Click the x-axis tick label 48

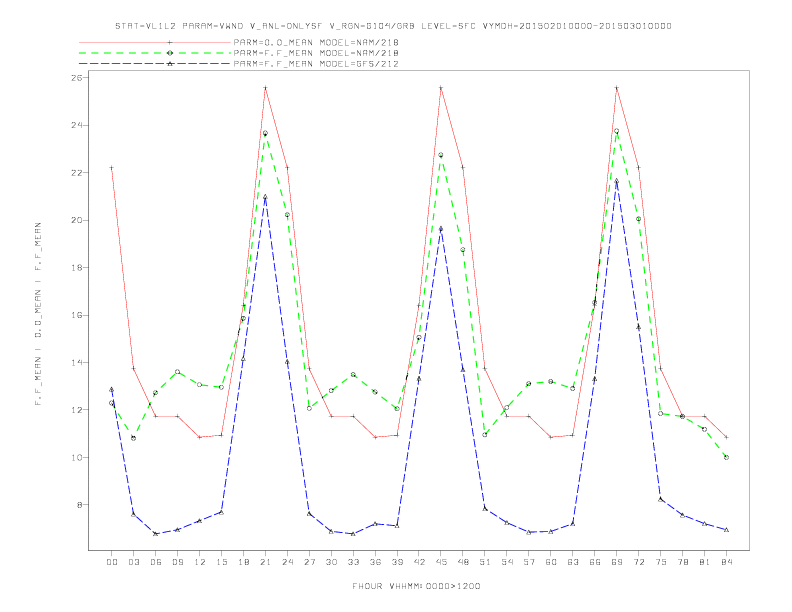pos(463,562)
